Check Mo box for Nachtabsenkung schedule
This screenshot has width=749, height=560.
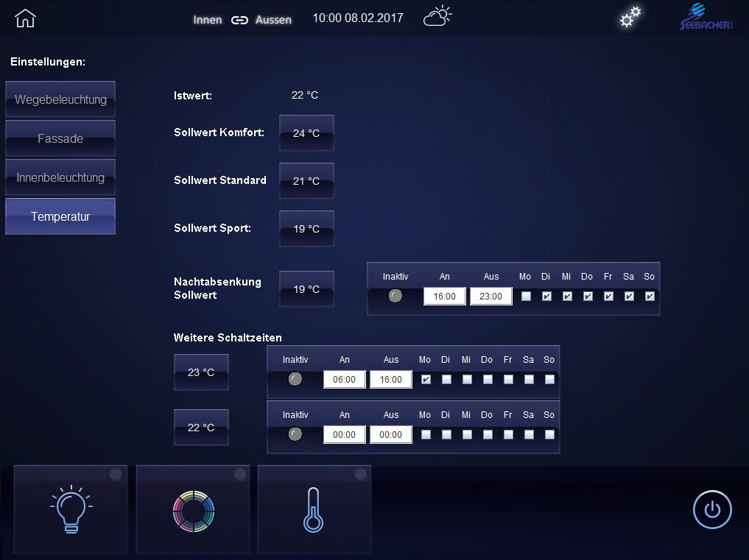point(526,297)
